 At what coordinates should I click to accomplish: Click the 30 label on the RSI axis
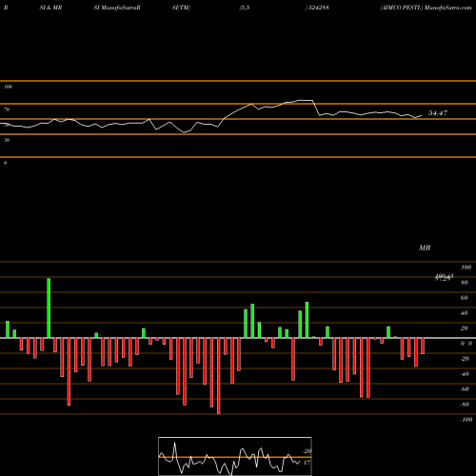[x=7, y=140]
